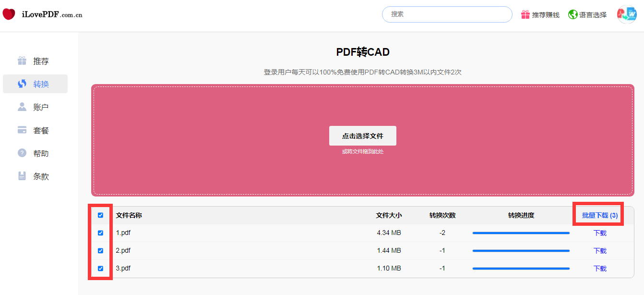Click the 语言选择 globe icon
The width and height of the screenshot is (644, 295).
click(x=572, y=14)
